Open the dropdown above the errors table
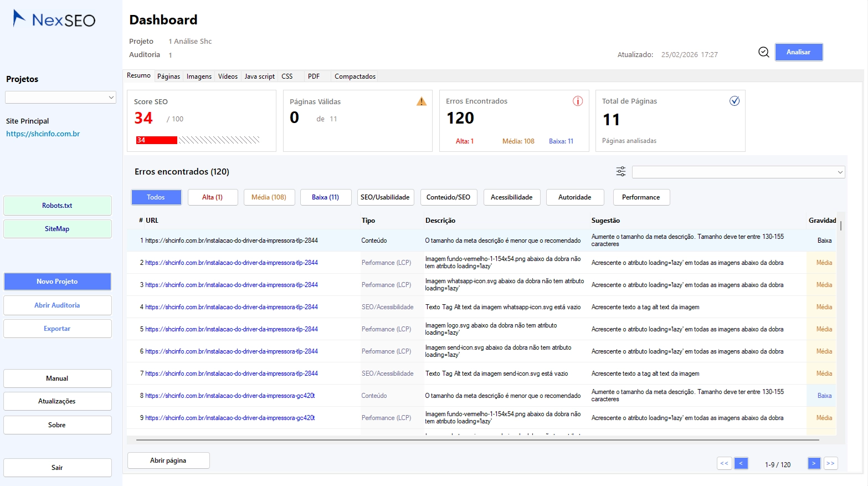 pos(738,172)
